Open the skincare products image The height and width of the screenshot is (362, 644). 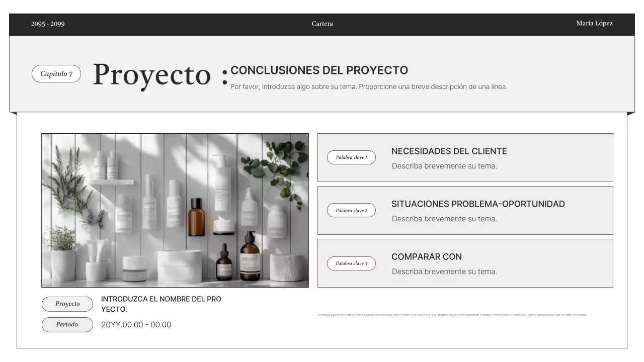(175, 210)
